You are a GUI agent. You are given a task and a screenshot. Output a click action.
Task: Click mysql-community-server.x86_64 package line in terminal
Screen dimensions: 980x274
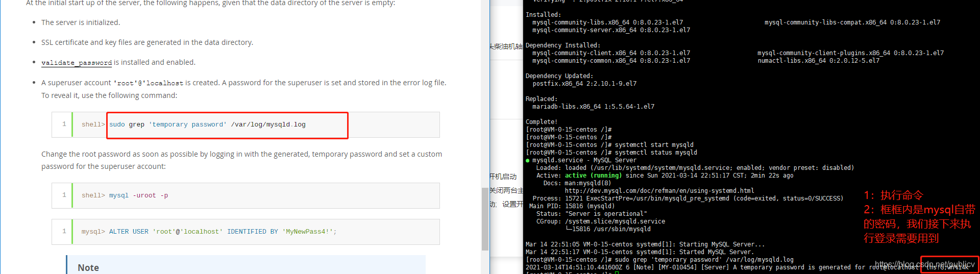(611, 30)
